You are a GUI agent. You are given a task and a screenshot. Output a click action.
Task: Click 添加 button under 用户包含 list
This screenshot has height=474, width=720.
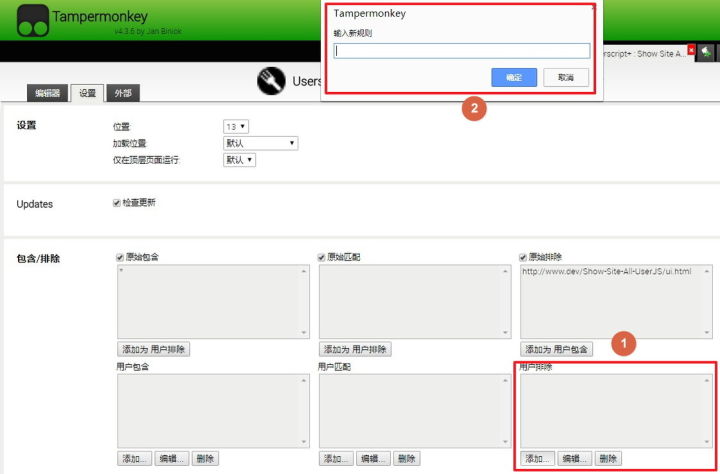coord(135,458)
